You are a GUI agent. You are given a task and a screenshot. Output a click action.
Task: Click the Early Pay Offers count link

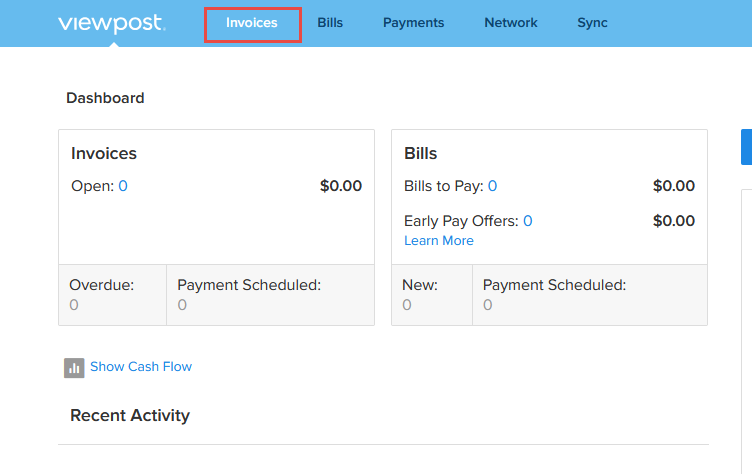[528, 221]
